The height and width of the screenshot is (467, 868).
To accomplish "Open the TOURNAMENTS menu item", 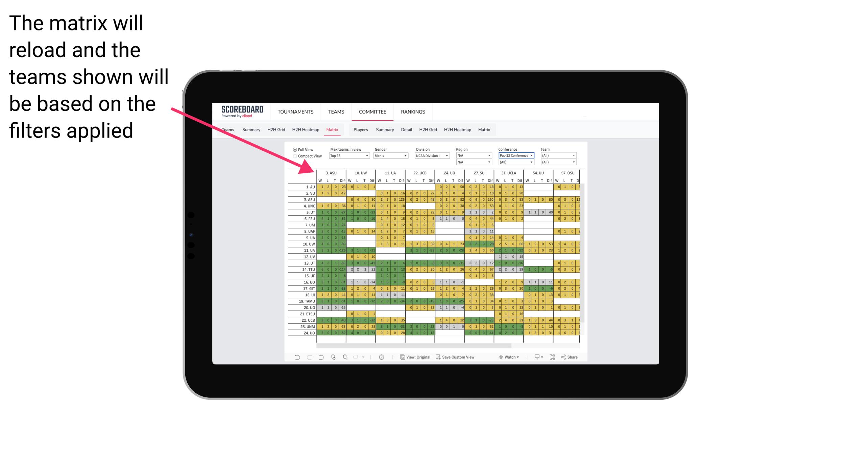I will 294,112.
